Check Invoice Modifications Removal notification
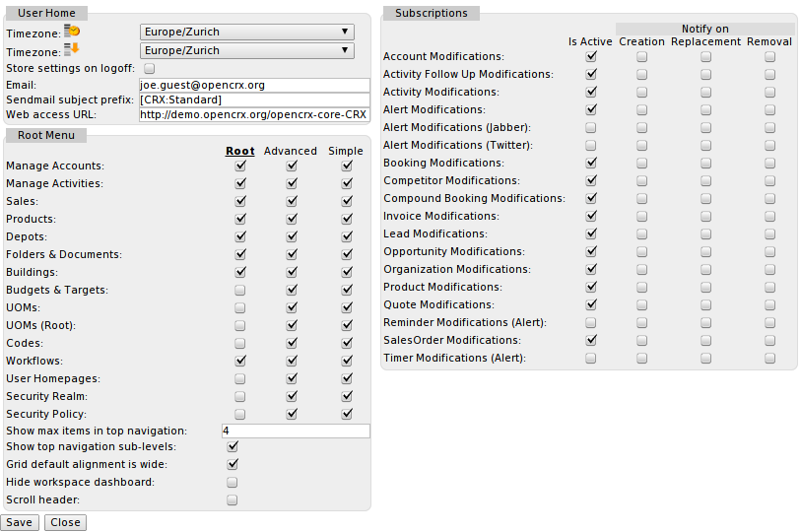 tap(769, 217)
